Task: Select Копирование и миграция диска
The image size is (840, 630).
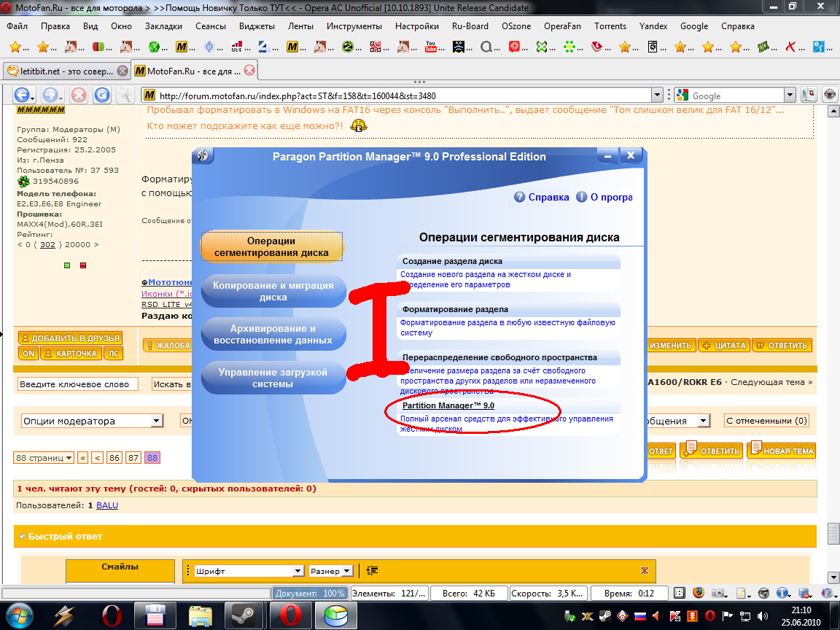Action: (273, 291)
